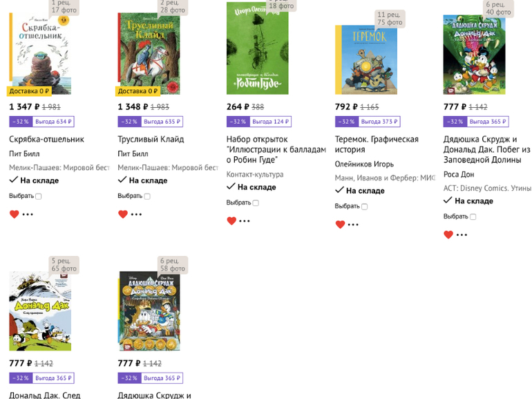
Task: Open three-dots menu for Теремок
Action: [x=353, y=225]
